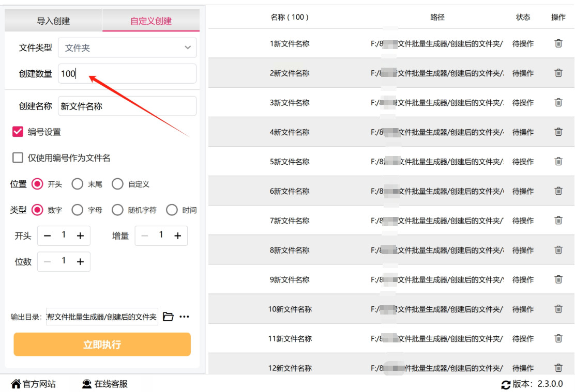
Task: Click the 开头 start value 1
Action: pyautogui.click(x=64, y=235)
